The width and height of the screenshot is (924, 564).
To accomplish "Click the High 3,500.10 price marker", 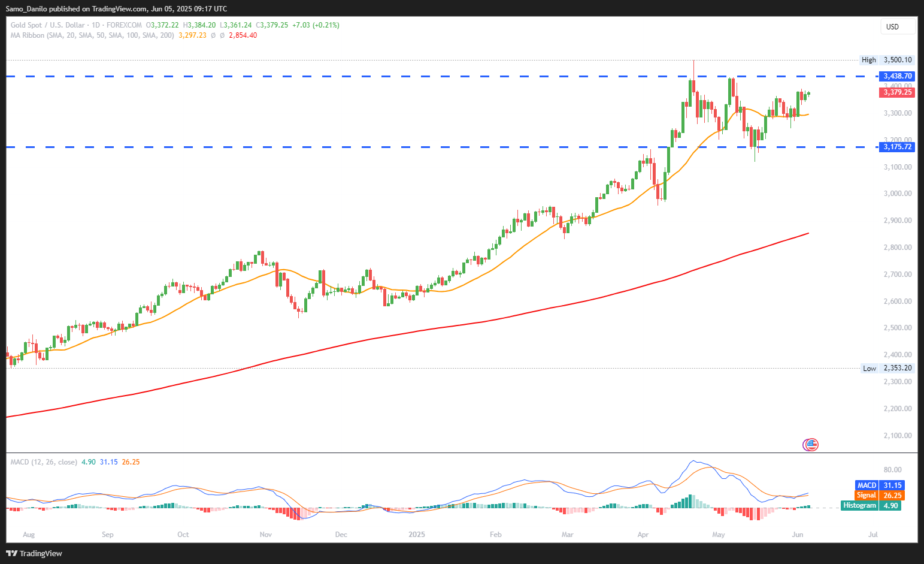I will click(x=887, y=60).
